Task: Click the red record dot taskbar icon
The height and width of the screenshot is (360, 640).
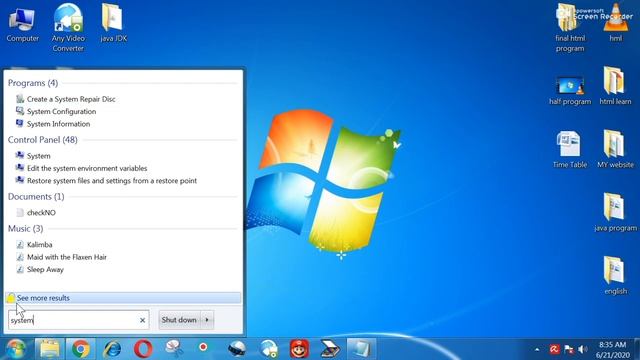Action: pyautogui.click(x=203, y=347)
